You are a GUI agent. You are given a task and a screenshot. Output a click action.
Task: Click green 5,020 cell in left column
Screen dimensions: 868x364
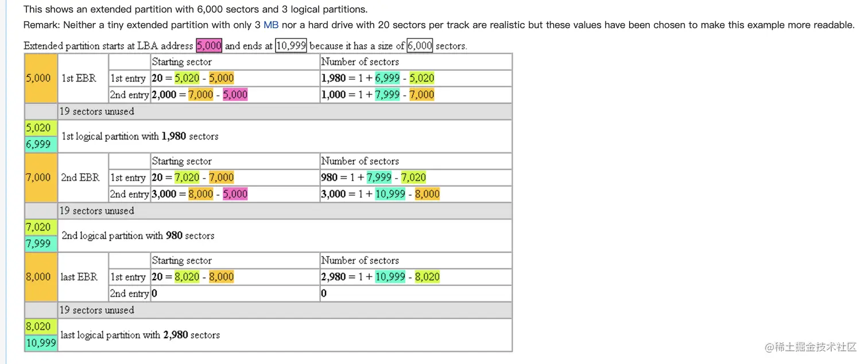pos(41,128)
